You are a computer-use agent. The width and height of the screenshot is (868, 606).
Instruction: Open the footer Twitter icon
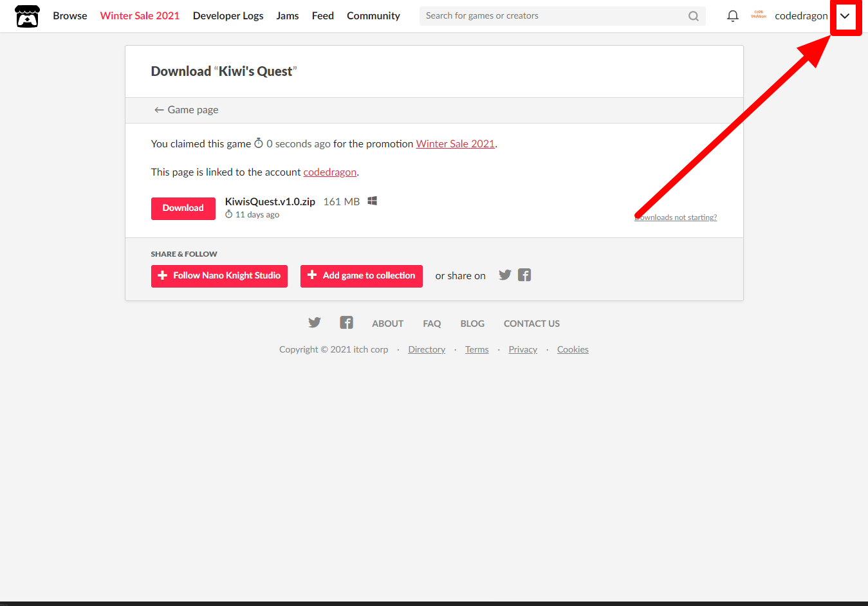(x=315, y=323)
